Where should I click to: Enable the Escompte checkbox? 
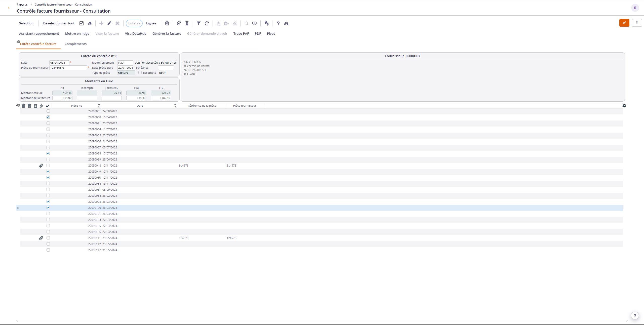pyautogui.click(x=140, y=73)
